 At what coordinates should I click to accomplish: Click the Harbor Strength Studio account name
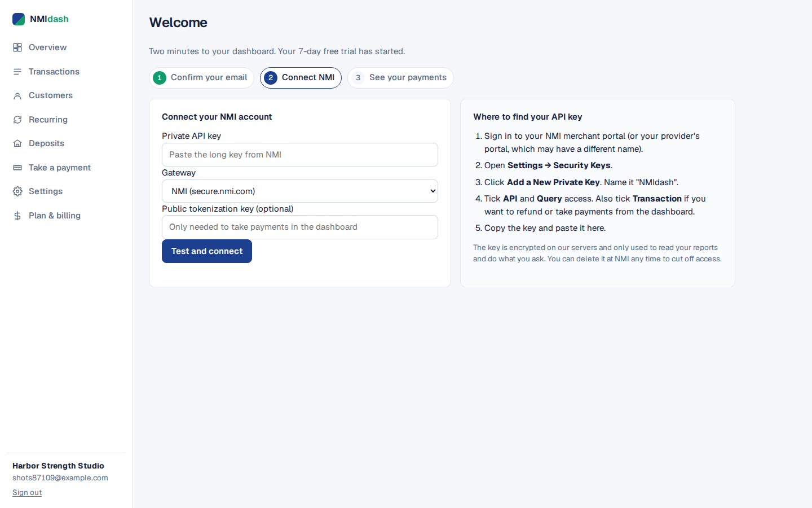pyautogui.click(x=58, y=466)
